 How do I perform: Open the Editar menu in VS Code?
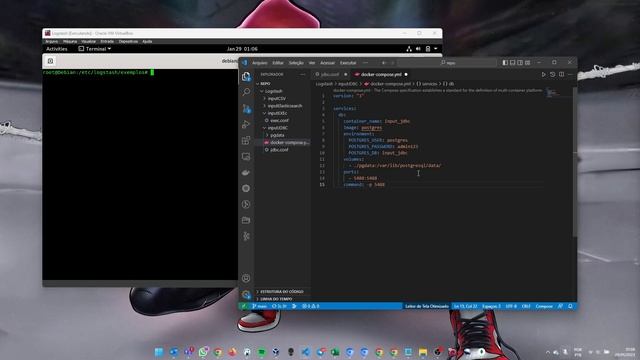tap(278, 63)
